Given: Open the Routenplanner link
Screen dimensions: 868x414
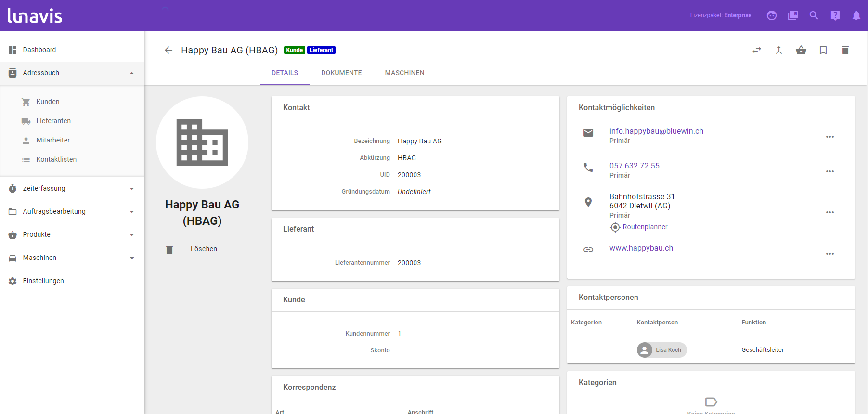Looking at the screenshot, I should (x=645, y=227).
